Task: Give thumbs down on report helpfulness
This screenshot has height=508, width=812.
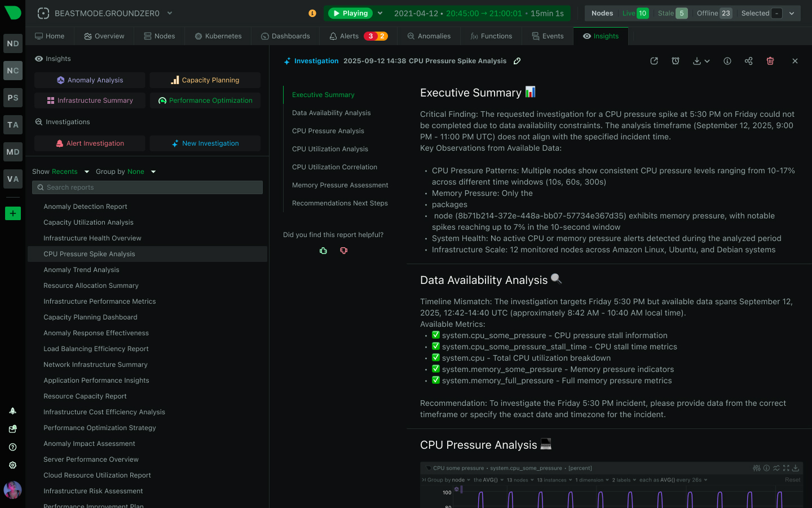Action: tap(343, 250)
